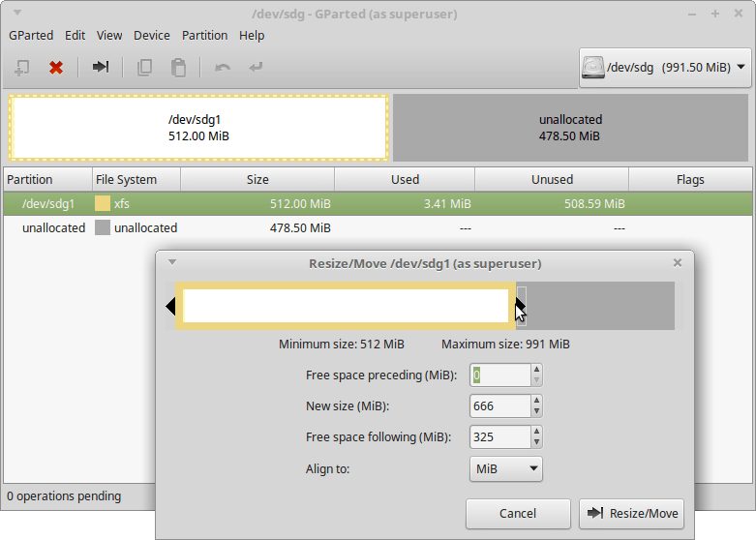The image size is (756, 540).
Task: Open the /dev/sdg device dropdown
Action: click(x=665, y=68)
